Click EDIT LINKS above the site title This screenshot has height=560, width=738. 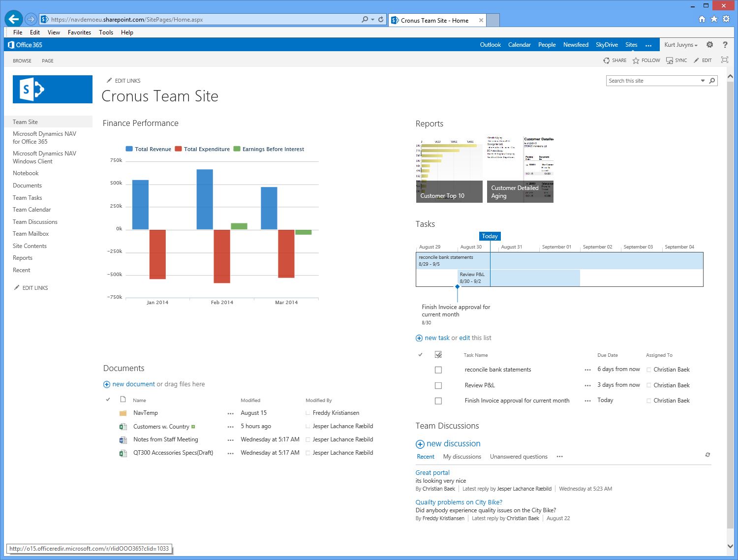[x=123, y=81]
